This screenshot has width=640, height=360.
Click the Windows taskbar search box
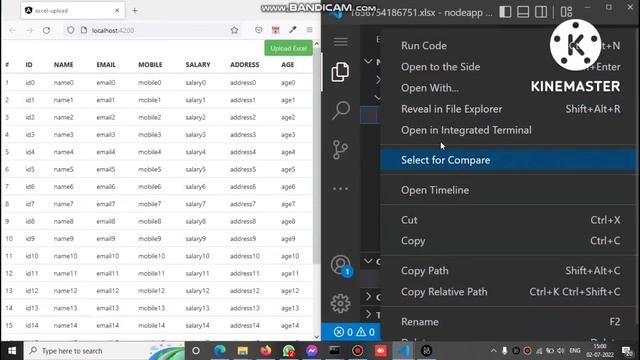tap(104, 351)
